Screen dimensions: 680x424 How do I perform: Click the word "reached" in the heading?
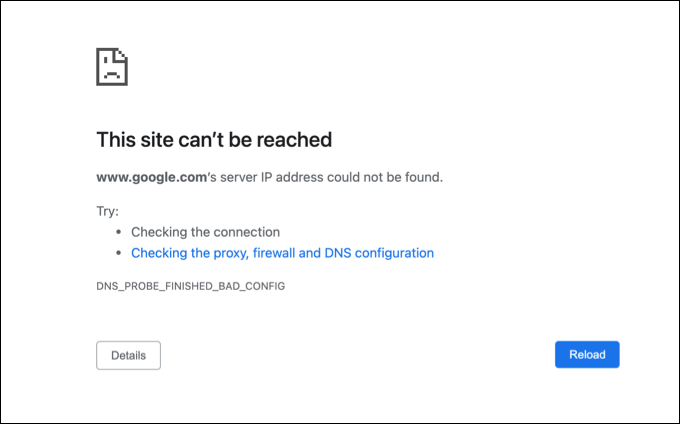point(296,139)
